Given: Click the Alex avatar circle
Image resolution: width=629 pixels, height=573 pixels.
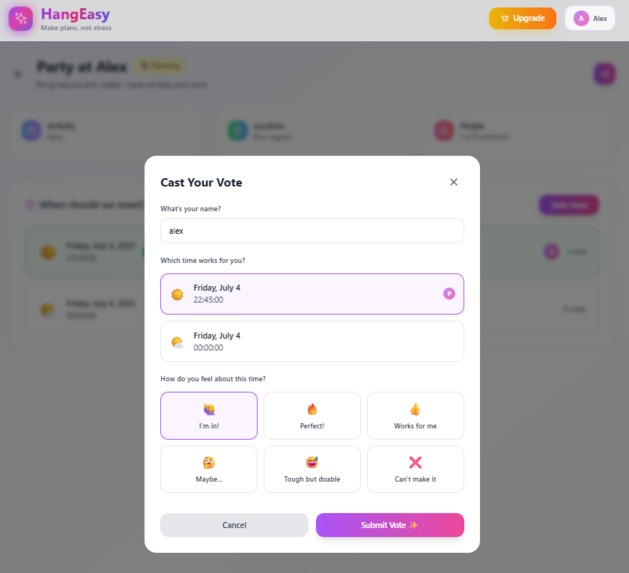Looking at the screenshot, I should [x=581, y=18].
